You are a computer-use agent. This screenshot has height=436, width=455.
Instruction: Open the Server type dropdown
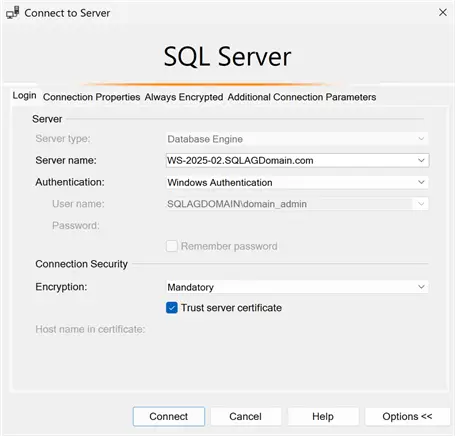coord(297,139)
